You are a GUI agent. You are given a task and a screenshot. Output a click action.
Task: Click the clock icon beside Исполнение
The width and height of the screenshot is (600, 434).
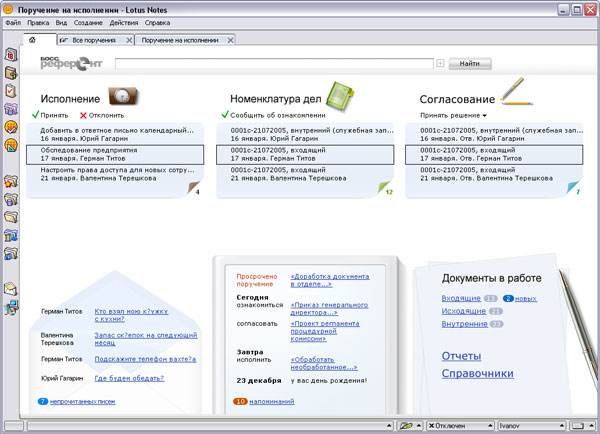tap(124, 97)
